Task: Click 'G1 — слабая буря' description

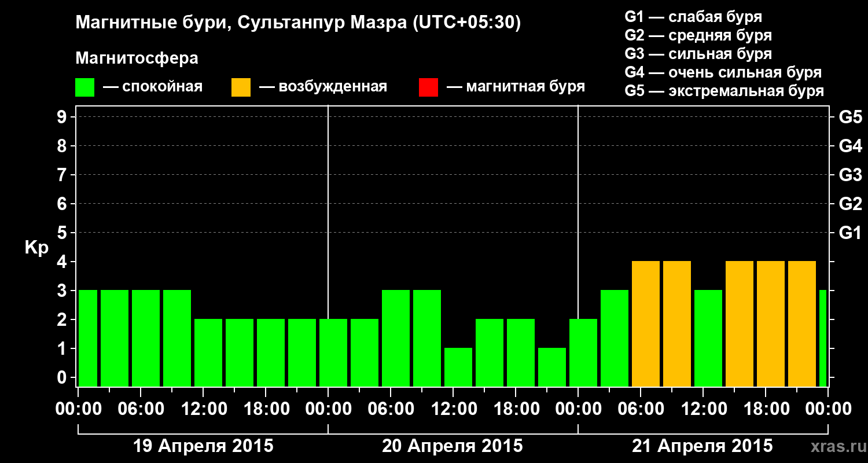Action: (x=693, y=16)
